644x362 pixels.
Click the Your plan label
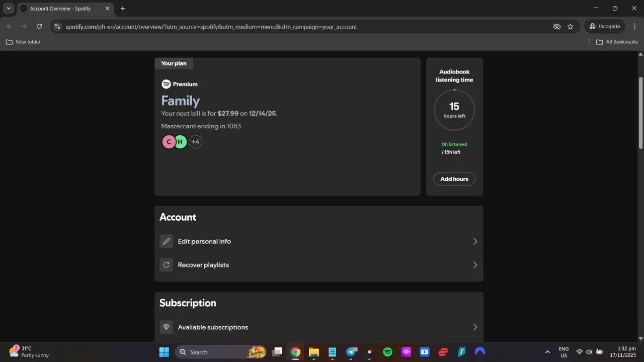[174, 63]
